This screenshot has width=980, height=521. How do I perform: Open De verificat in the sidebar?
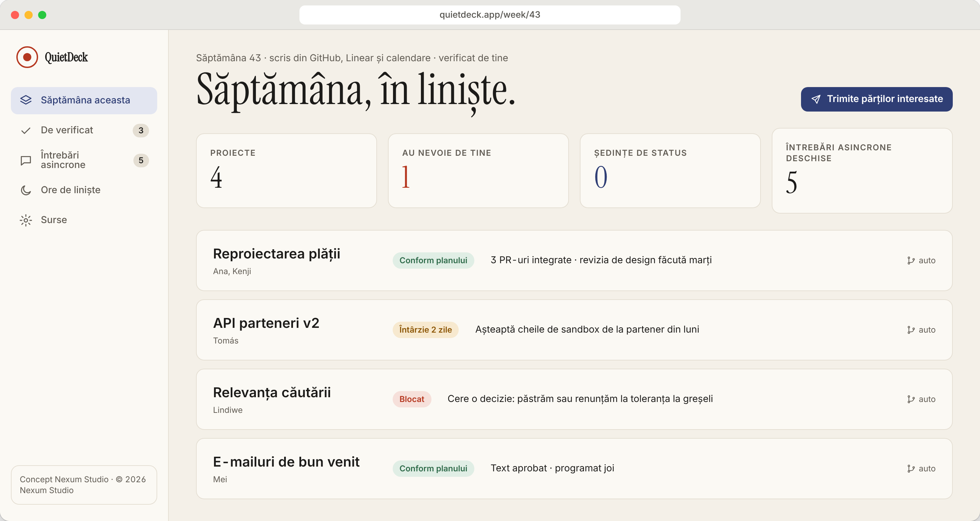(x=84, y=131)
